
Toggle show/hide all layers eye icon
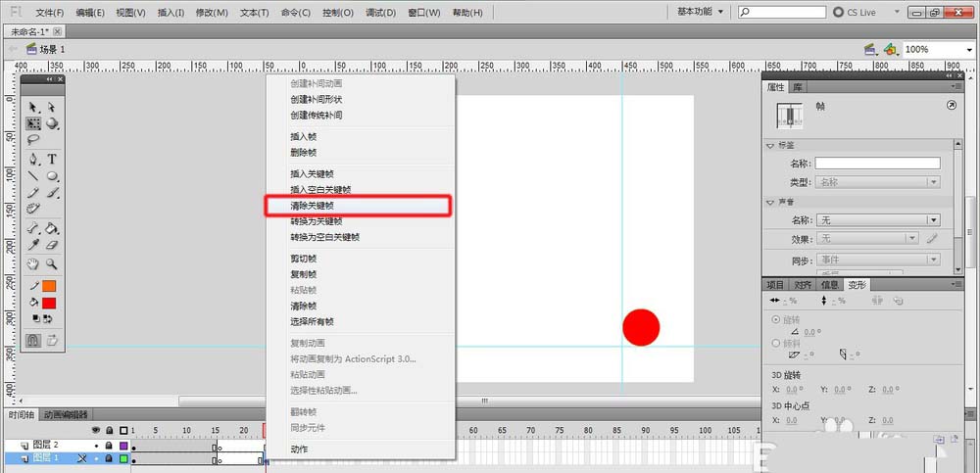96,431
